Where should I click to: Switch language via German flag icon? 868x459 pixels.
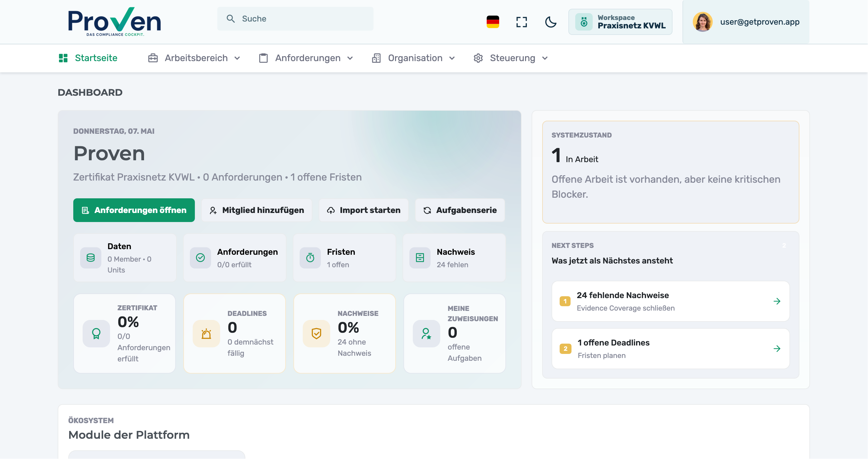tap(493, 22)
